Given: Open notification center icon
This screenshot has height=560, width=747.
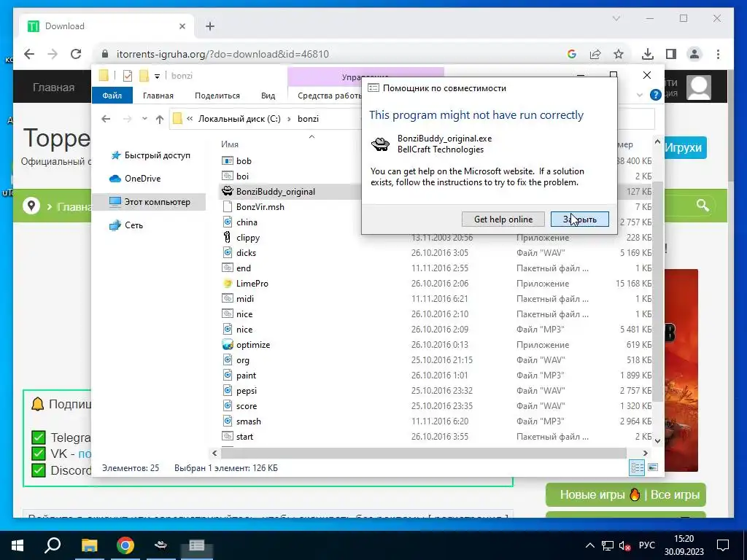Looking at the screenshot, I should click(723, 545).
